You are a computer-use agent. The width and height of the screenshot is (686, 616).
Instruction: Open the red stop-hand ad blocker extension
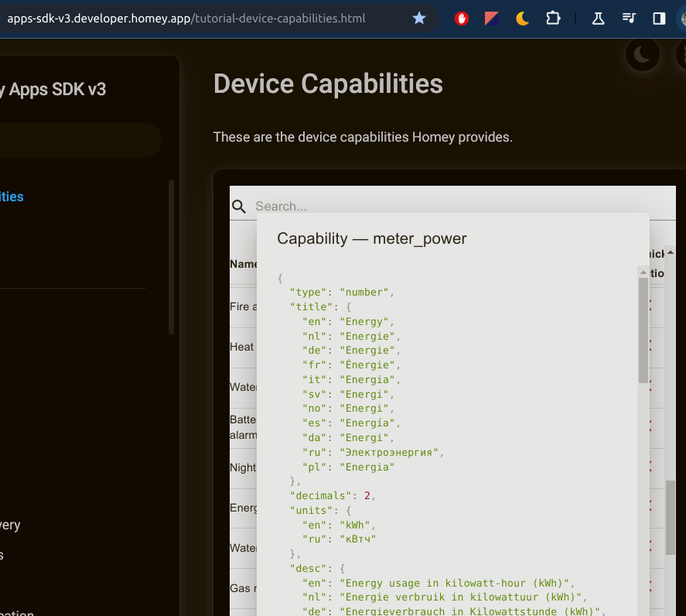tap(462, 19)
